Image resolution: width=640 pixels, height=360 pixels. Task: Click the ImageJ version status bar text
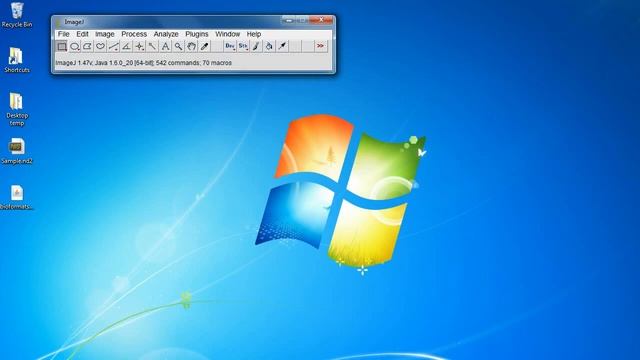click(x=144, y=63)
